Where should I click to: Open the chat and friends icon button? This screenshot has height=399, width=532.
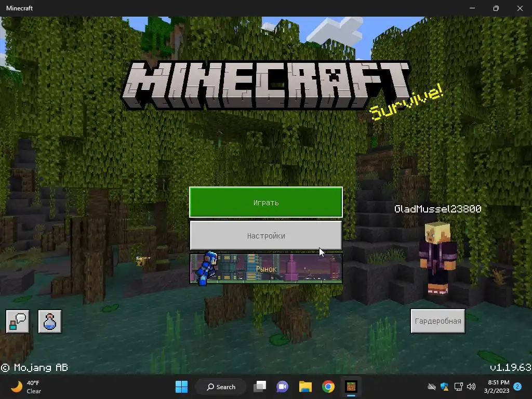(x=18, y=321)
